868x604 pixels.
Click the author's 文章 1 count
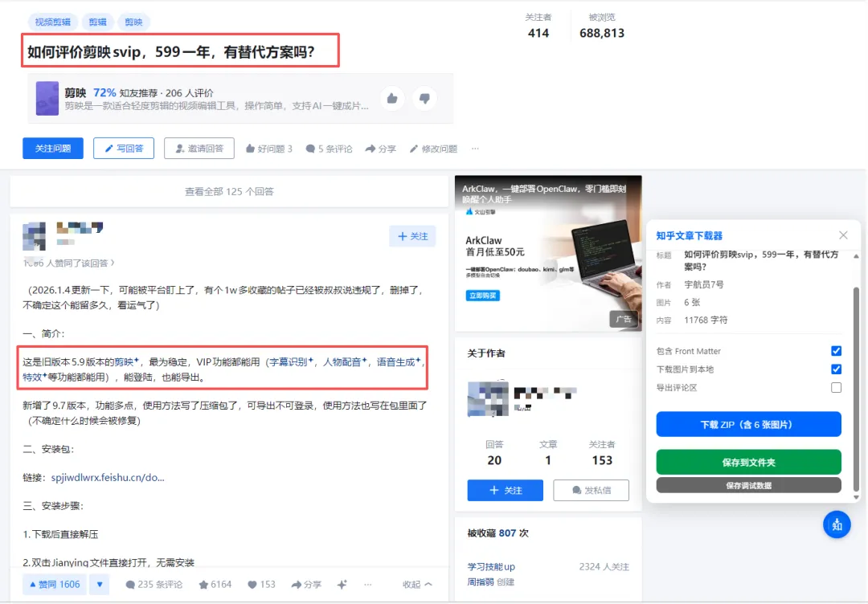click(548, 453)
